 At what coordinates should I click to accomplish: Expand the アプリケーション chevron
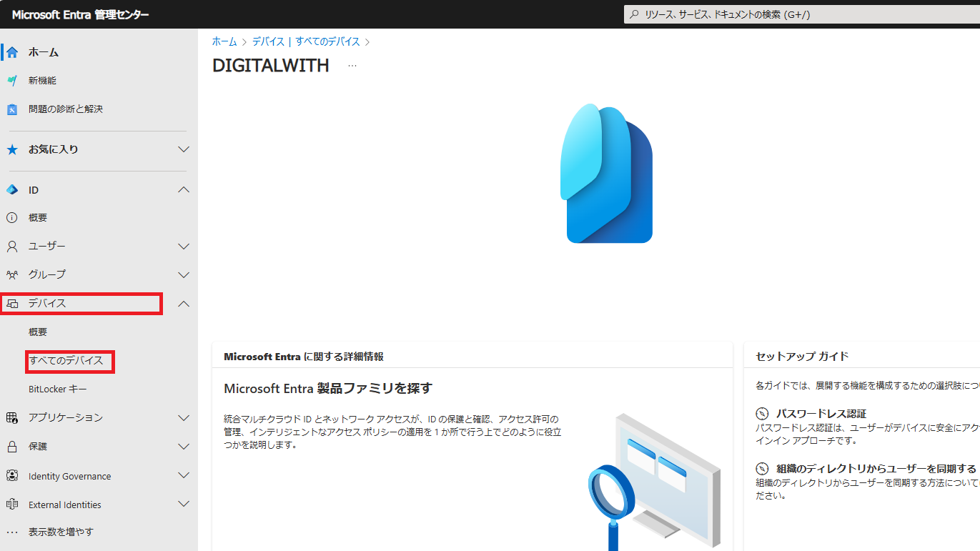coord(184,418)
